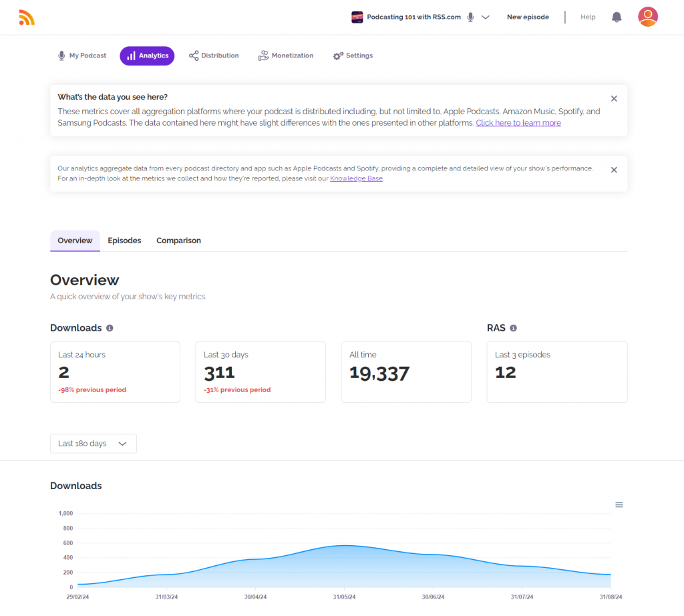
Task: Open the 'Last 180 days' range dropdown
Action: 94,444
